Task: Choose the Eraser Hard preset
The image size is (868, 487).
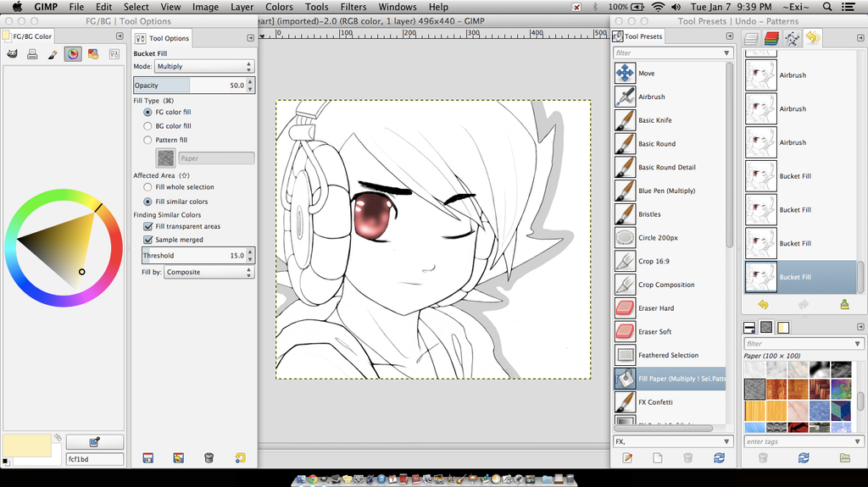Action: 670,308
